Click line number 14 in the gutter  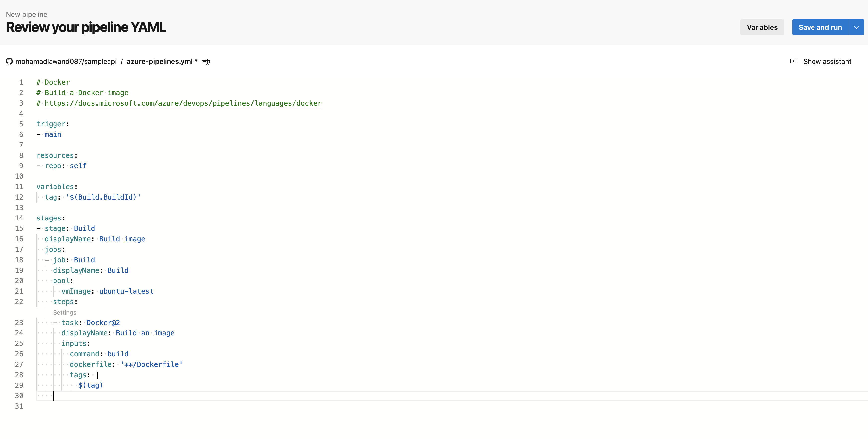coord(19,218)
